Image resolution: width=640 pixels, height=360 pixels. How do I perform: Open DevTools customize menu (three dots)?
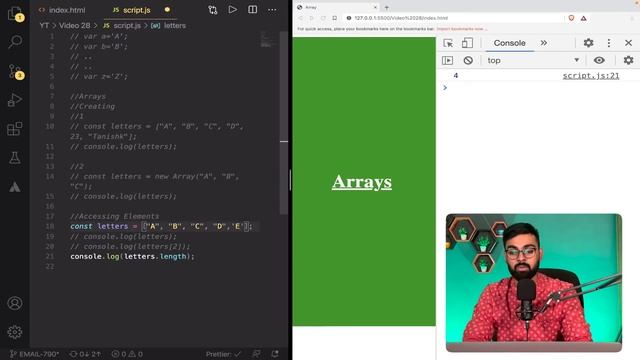pyautogui.click(x=609, y=43)
